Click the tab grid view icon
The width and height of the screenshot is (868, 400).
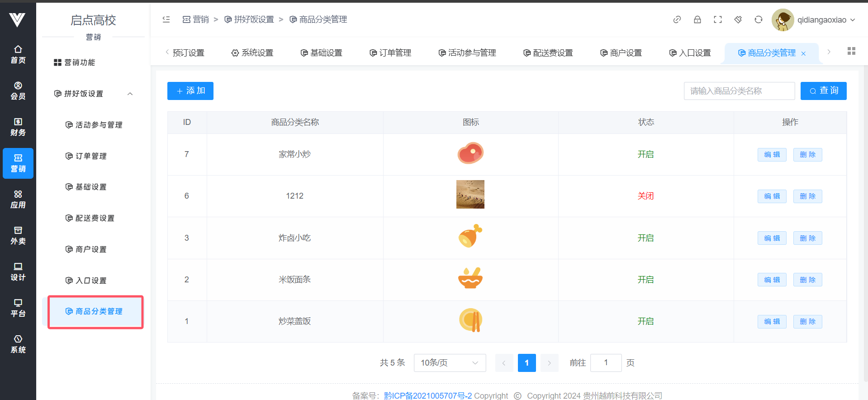tap(851, 51)
